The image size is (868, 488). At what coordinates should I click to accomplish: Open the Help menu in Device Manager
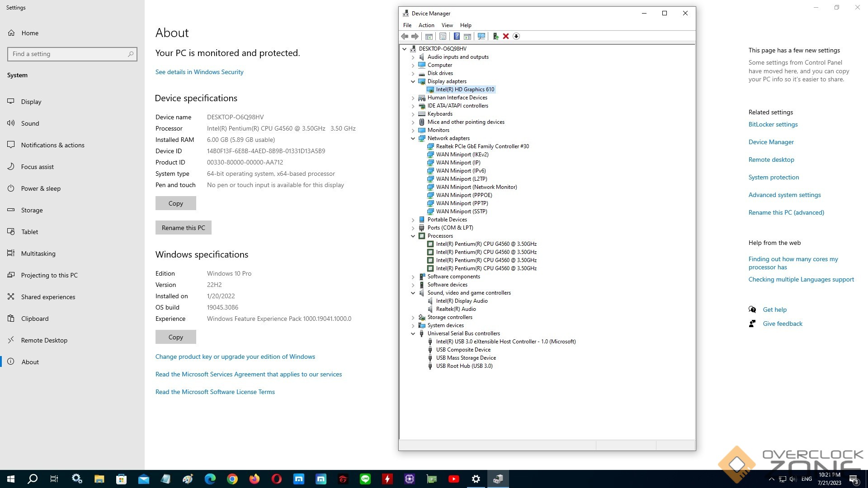(466, 25)
